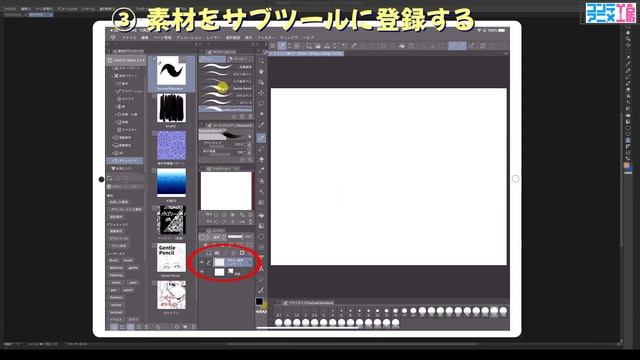The image size is (640, 360).
Task: Click the heart favorites icon in material tree
Action: pyautogui.click(x=113, y=168)
